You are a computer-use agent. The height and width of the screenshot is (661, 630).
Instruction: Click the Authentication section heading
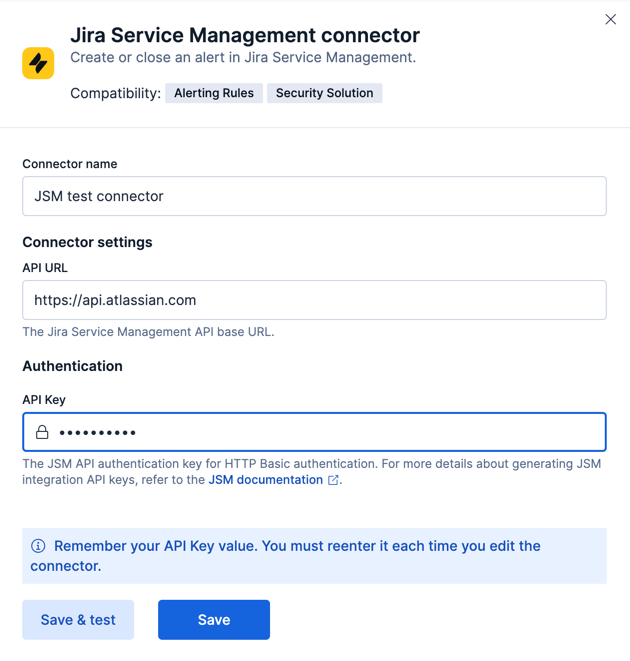coord(72,366)
